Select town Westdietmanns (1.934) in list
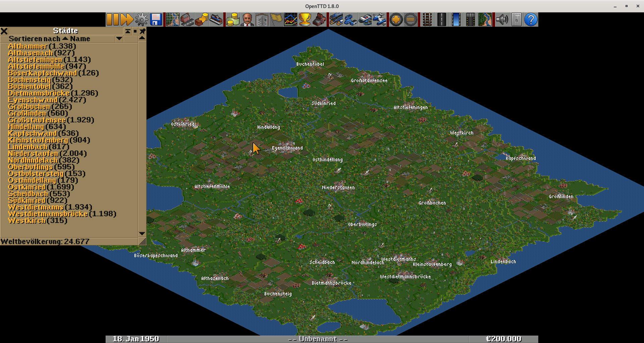Image resolution: width=644 pixels, height=343 pixels. point(50,207)
